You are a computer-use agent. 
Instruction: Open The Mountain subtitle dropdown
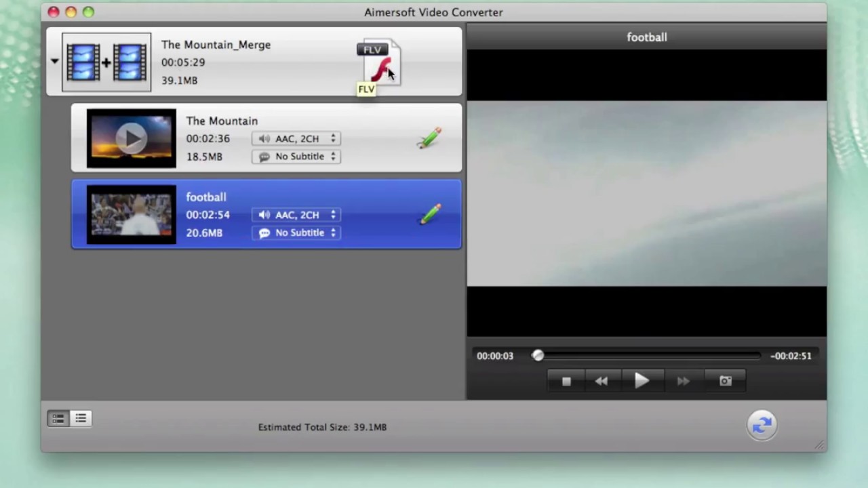(x=296, y=157)
